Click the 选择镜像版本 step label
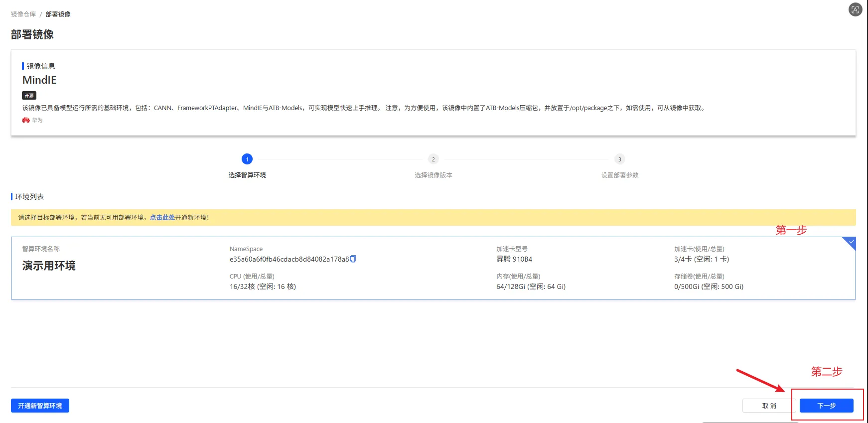This screenshot has width=868, height=423. (x=434, y=175)
